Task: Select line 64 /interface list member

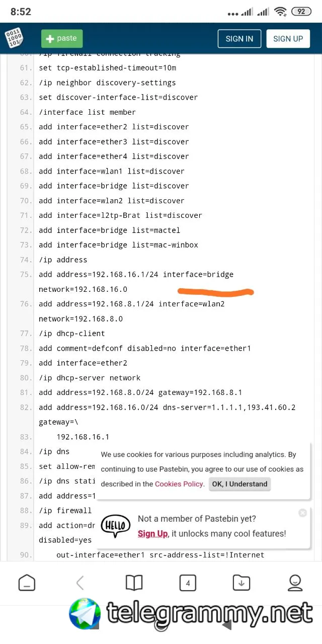Action: tap(87, 112)
